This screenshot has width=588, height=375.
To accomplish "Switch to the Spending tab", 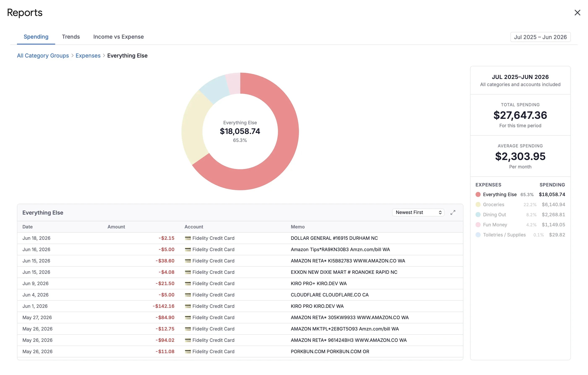I will [x=36, y=37].
